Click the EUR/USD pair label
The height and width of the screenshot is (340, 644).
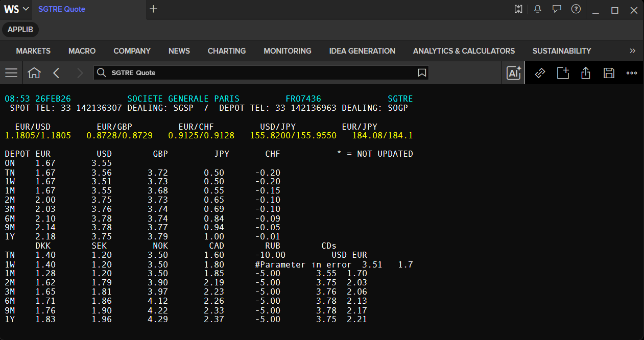point(33,127)
